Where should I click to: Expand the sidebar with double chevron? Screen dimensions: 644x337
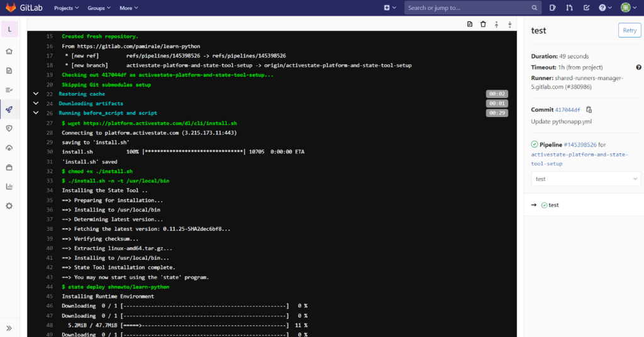click(x=9, y=328)
